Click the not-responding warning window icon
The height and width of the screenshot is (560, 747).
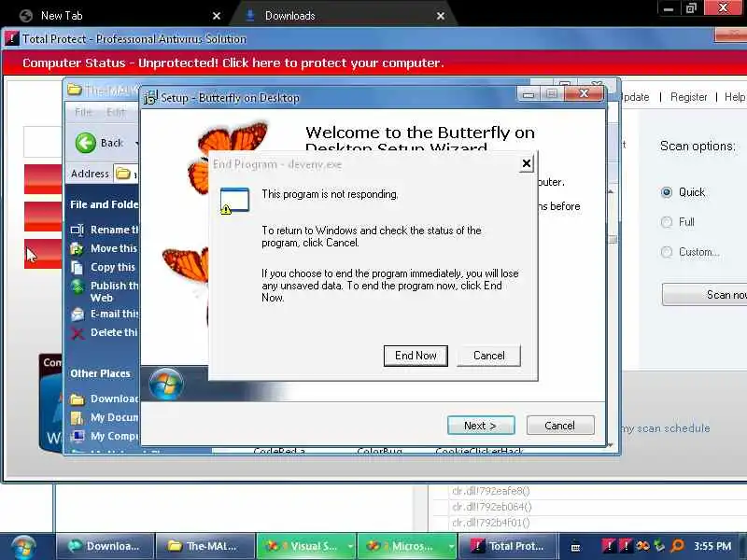point(234,201)
